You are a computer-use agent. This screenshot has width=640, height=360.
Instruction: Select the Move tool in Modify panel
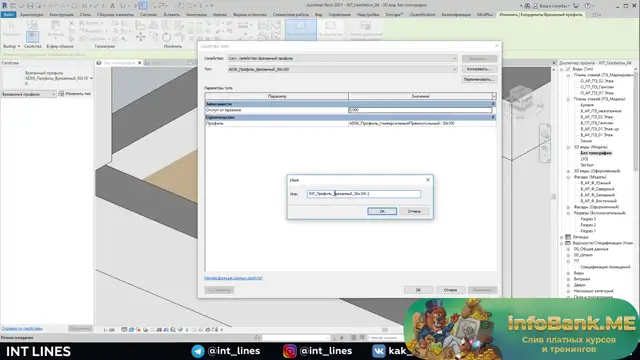pos(140,37)
